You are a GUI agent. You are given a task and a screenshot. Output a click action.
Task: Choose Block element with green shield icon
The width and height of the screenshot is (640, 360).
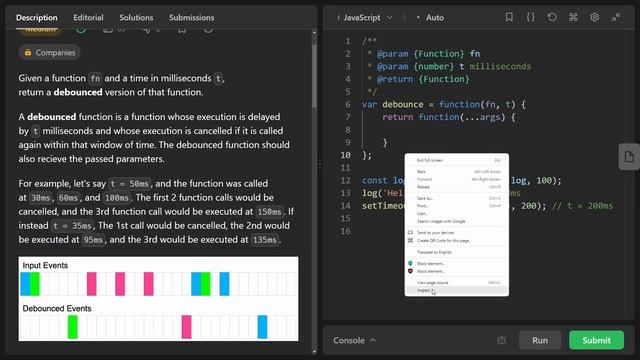point(456,264)
